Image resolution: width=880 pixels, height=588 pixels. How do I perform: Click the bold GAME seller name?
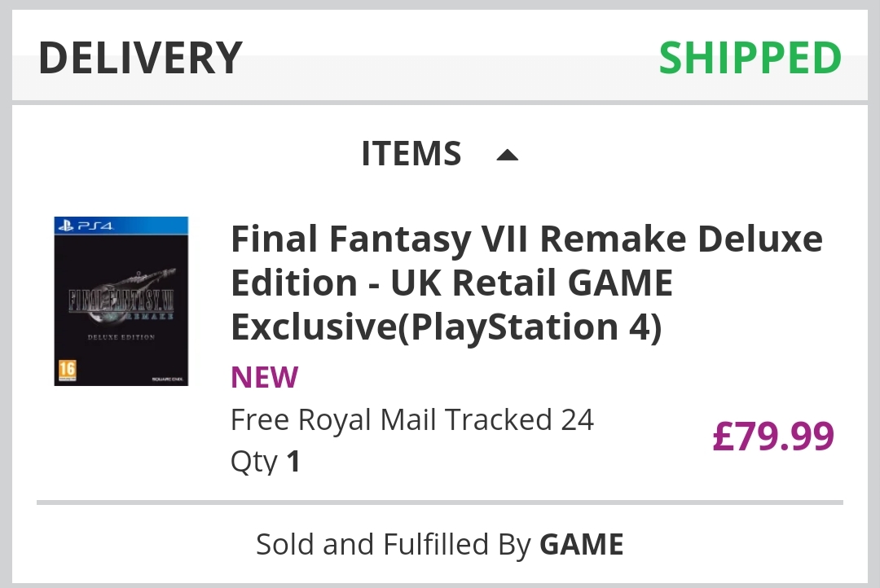click(x=581, y=544)
